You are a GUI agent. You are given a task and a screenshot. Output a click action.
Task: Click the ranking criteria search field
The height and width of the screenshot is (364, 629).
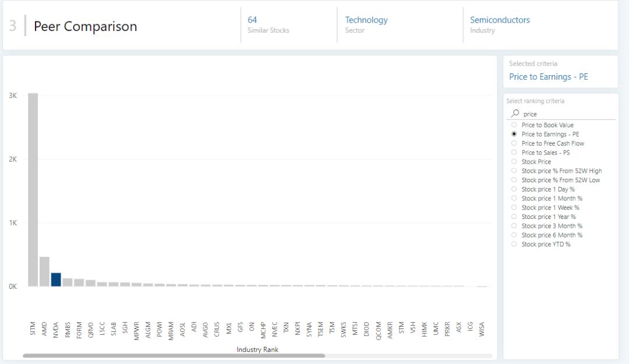click(x=565, y=114)
